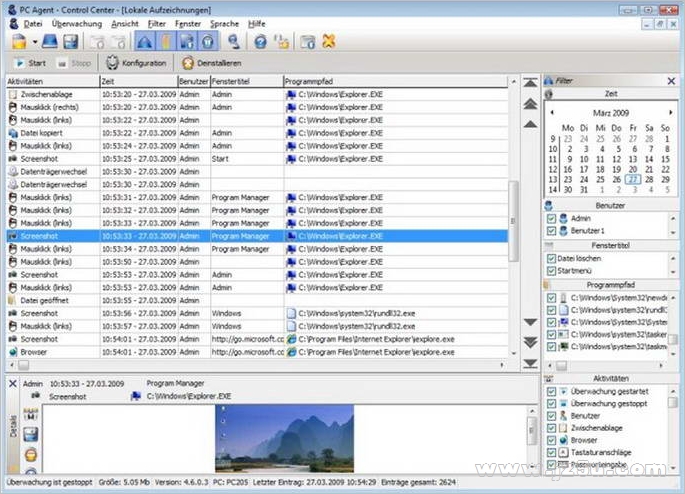Jump to first entry with top arrow

pos(529,81)
